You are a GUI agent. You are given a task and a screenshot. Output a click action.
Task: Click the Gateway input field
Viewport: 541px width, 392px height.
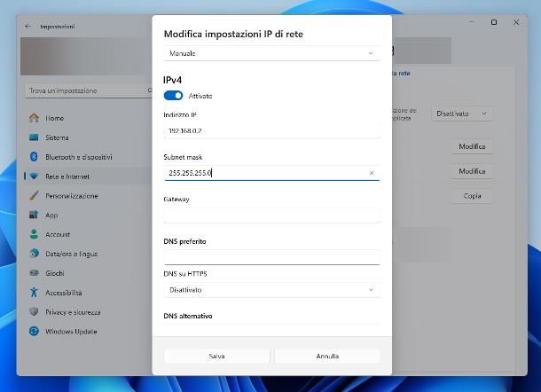click(x=271, y=216)
